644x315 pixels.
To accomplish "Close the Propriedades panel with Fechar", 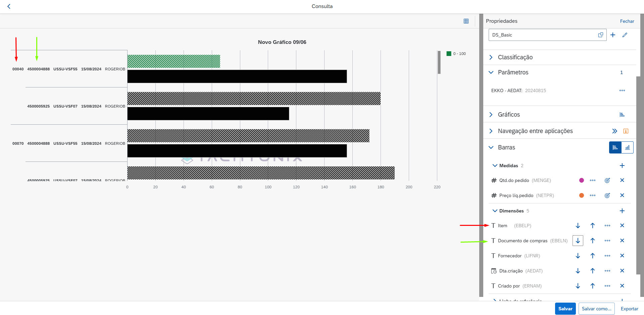I will (x=627, y=21).
